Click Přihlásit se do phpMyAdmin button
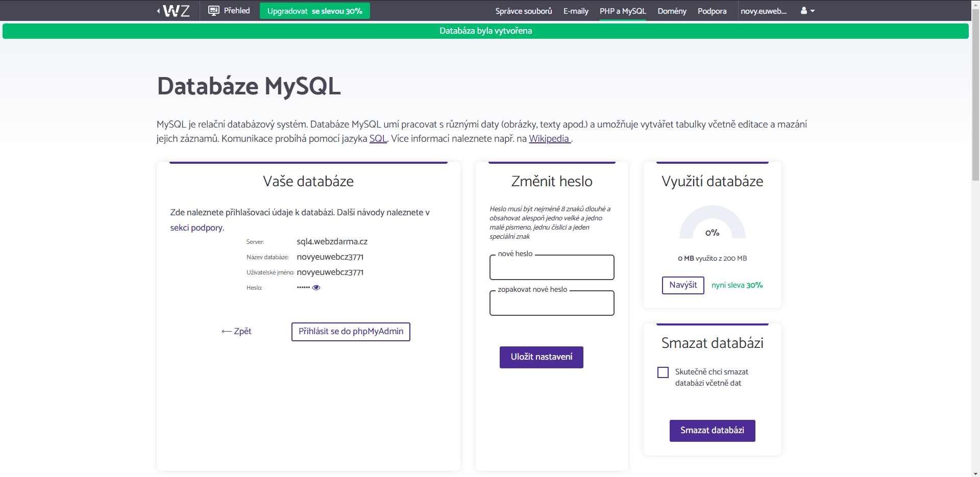 coord(351,332)
